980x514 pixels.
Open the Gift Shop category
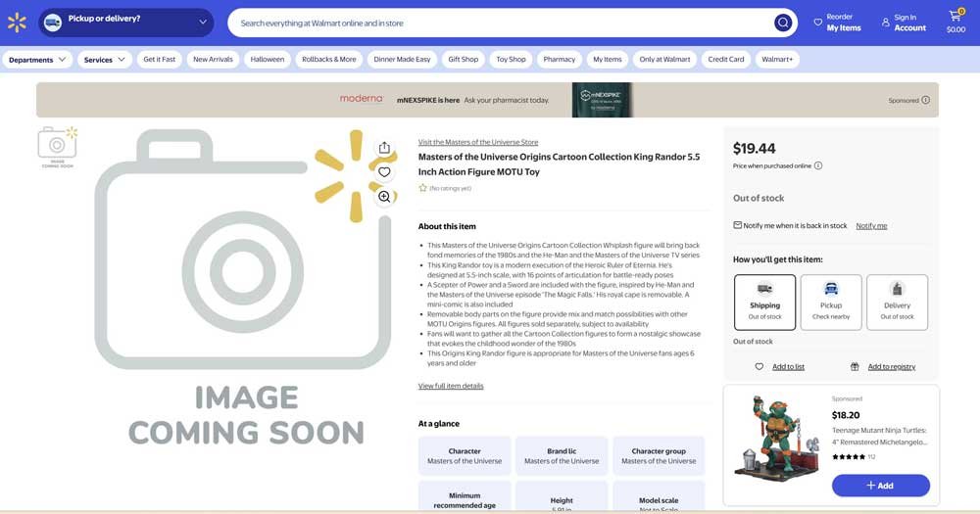tap(464, 60)
